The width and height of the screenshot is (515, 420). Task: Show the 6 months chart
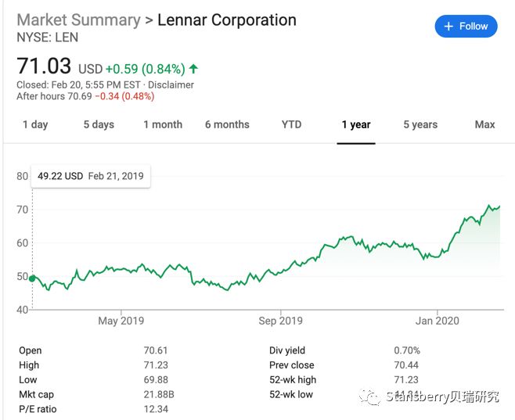point(227,124)
